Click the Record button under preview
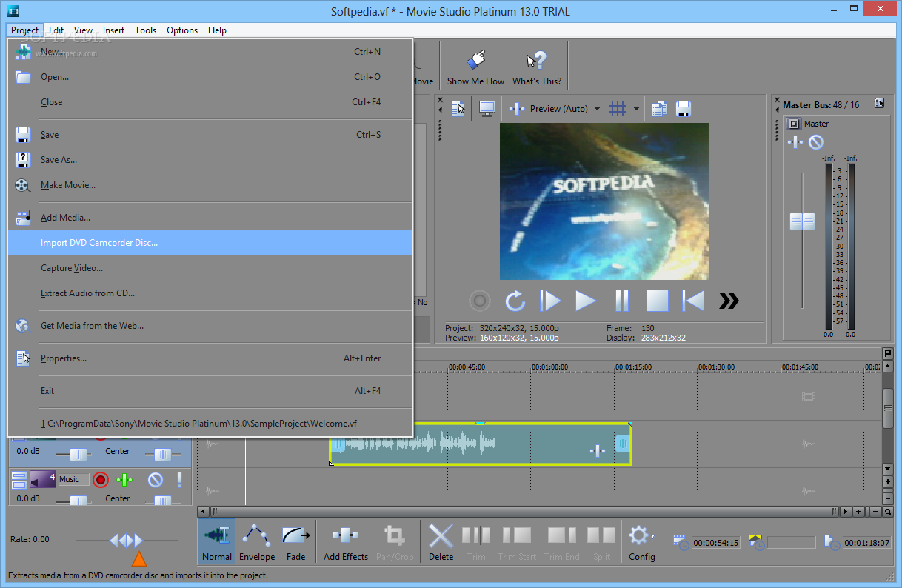This screenshot has height=588, width=902. [480, 301]
